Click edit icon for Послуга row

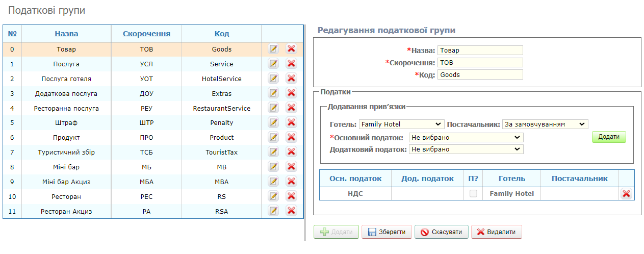pyautogui.click(x=274, y=64)
